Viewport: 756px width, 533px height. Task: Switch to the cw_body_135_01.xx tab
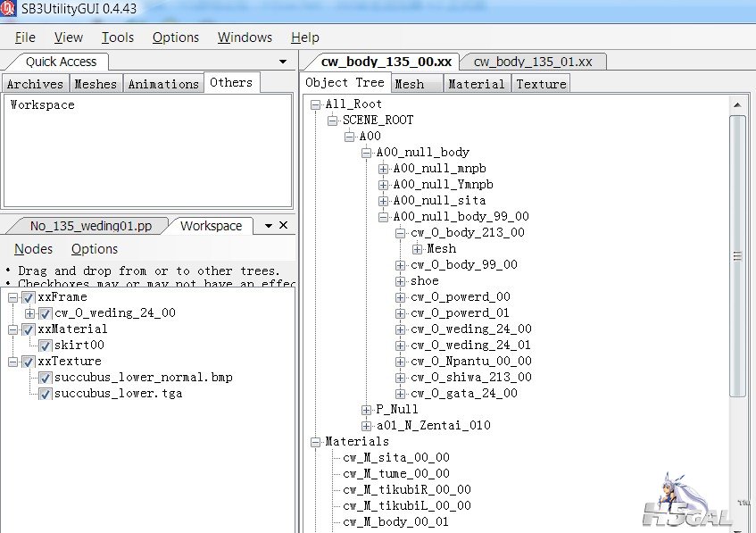(x=532, y=62)
